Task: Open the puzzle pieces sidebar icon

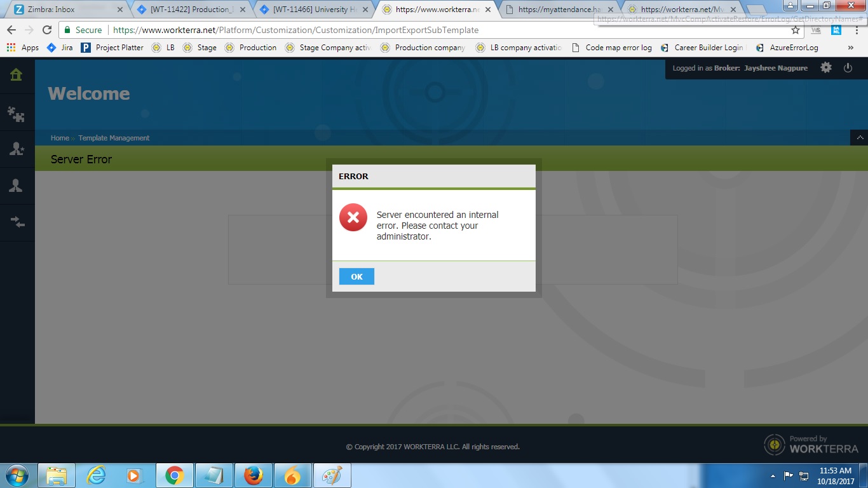Action: 17,114
